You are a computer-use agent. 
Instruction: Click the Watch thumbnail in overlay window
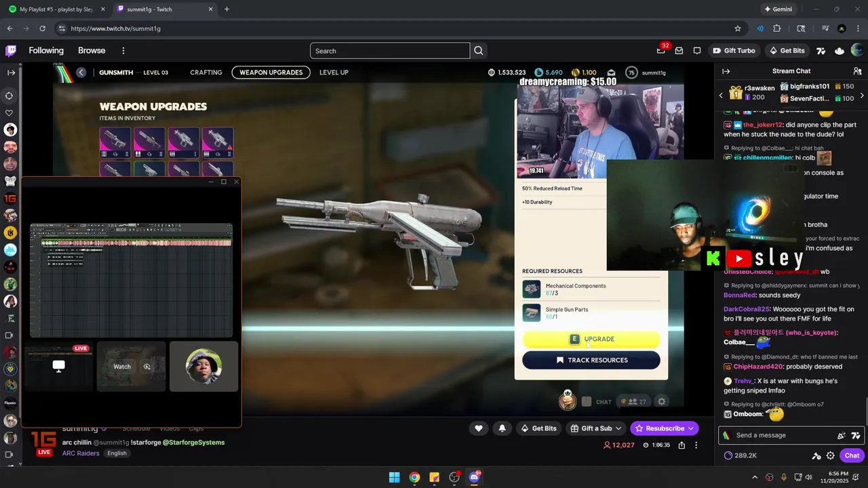pyautogui.click(x=132, y=367)
